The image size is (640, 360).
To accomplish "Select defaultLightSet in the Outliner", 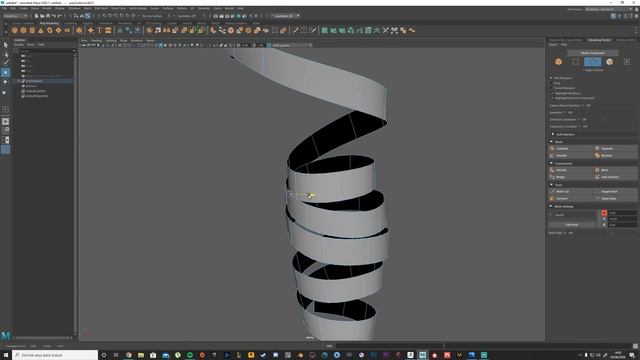I will (x=37, y=91).
